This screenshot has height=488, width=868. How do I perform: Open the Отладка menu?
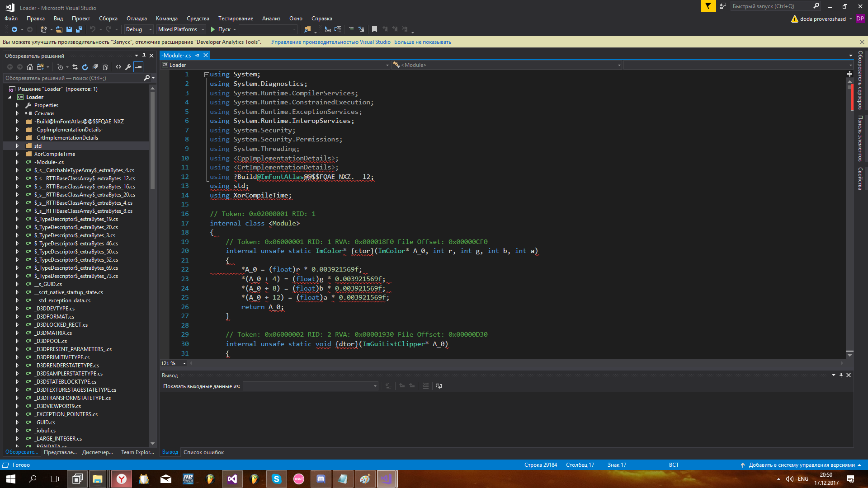pyautogui.click(x=137, y=19)
